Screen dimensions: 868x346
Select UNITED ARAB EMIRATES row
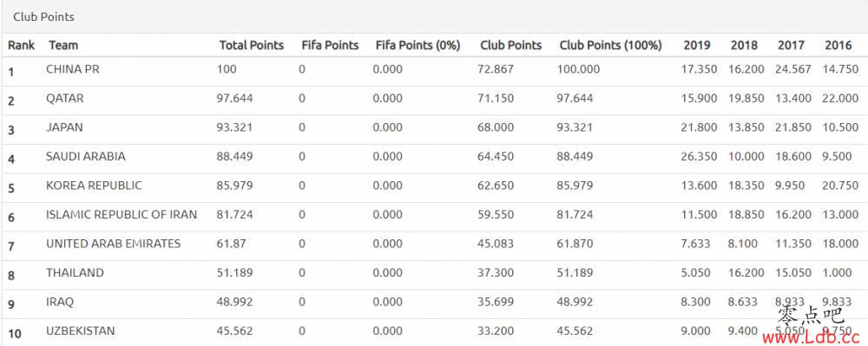click(434, 245)
